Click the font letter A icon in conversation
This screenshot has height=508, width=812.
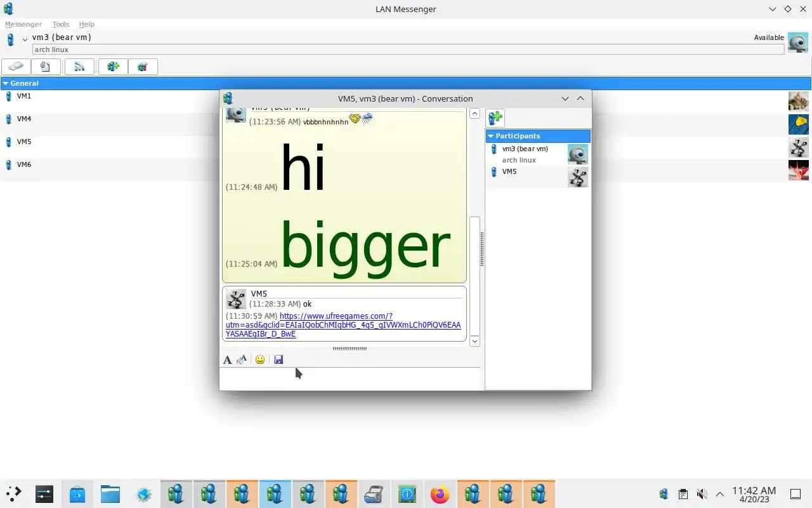pos(228,360)
